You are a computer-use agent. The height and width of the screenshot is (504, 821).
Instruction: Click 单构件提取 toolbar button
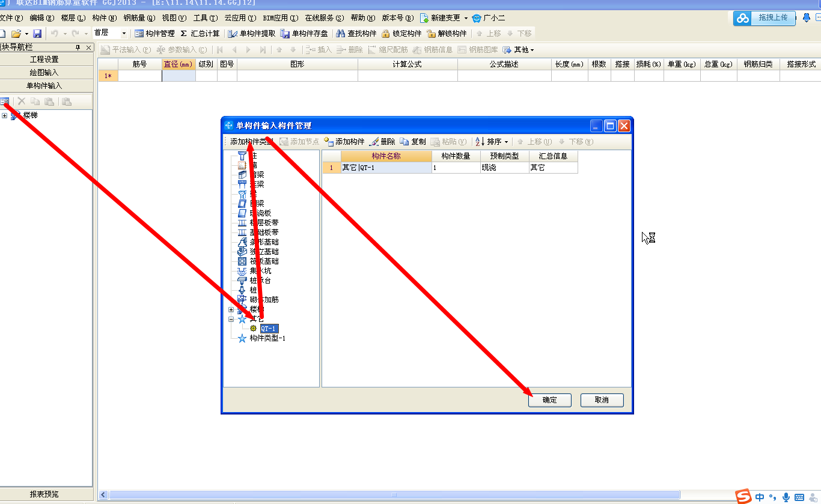(x=252, y=34)
